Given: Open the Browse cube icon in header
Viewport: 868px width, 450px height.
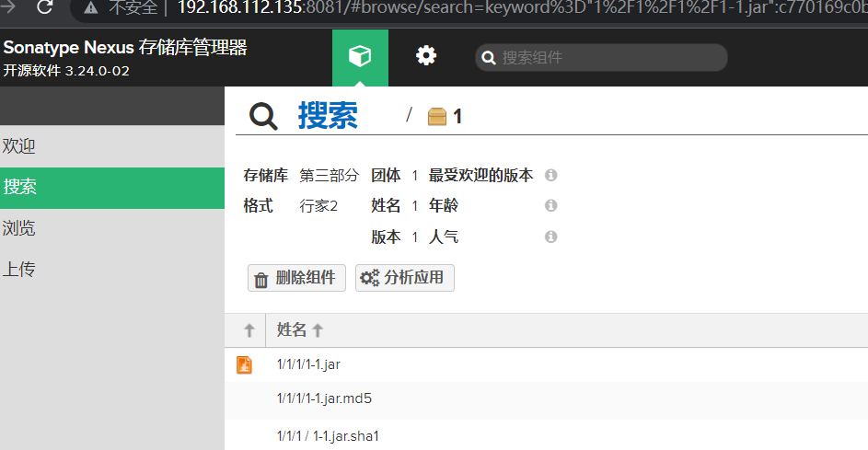Looking at the screenshot, I should pos(360,56).
